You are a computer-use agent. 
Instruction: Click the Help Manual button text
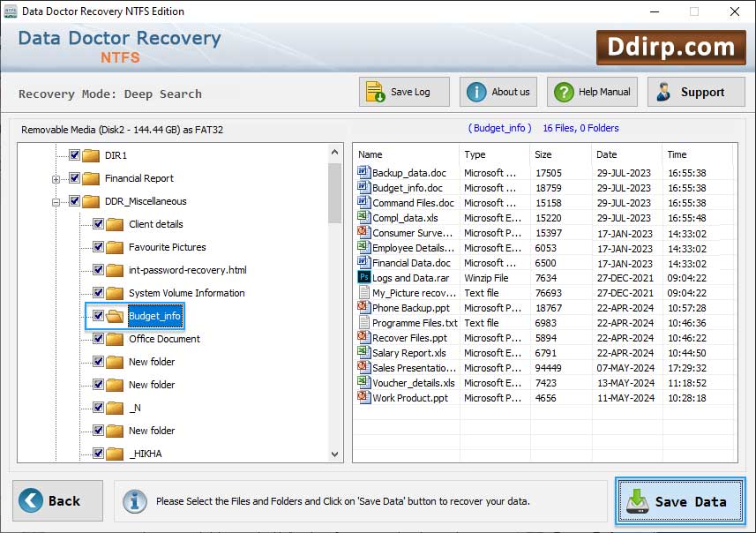click(604, 92)
